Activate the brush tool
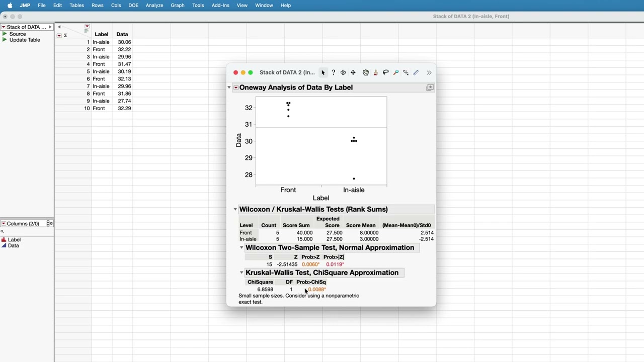 tap(376, 73)
